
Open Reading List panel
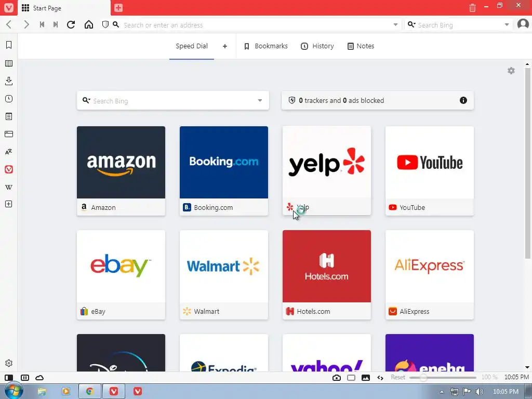[x=9, y=63]
